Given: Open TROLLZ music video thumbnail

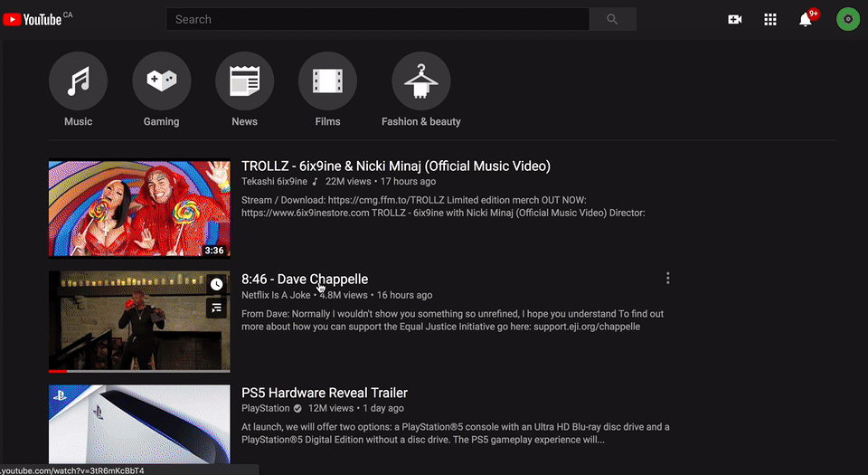Looking at the screenshot, I should [139, 209].
